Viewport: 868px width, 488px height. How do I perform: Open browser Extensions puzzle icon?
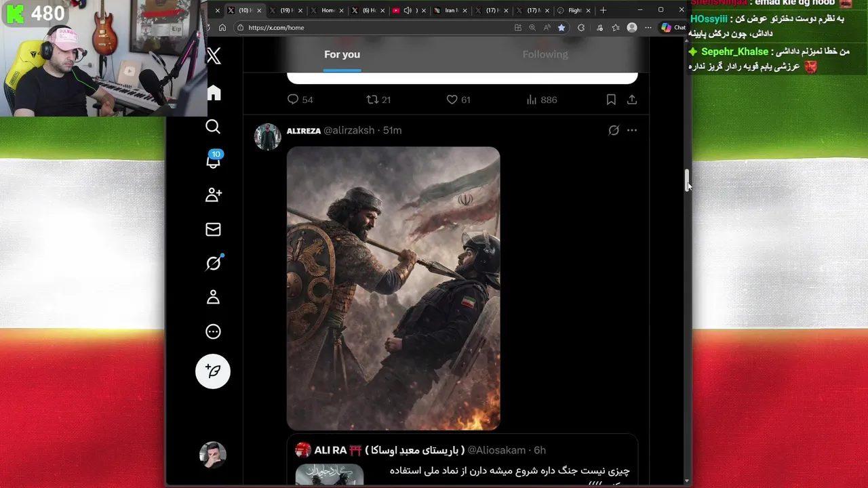(x=581, y=28)
